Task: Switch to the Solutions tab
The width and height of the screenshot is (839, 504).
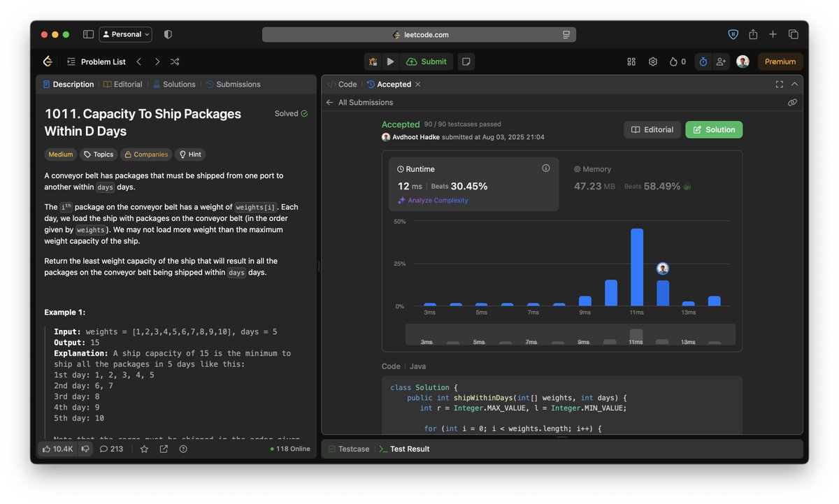Action: coord(174,84)
